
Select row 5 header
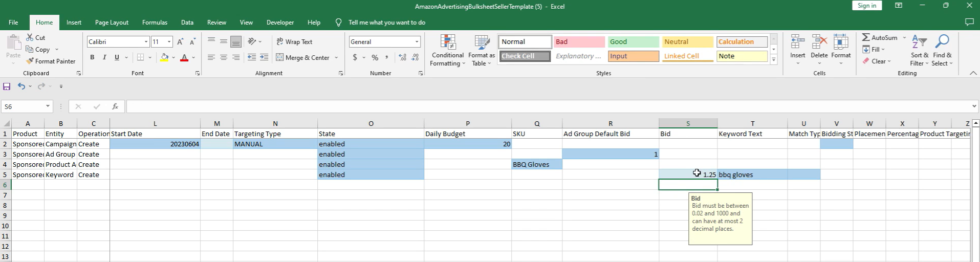(6, 174)
